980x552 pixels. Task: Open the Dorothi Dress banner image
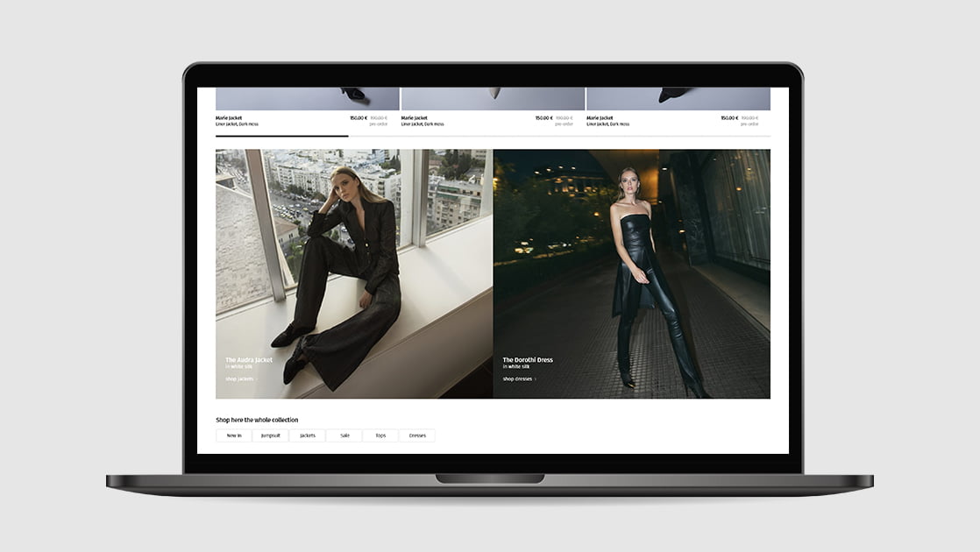pos(631,263)
